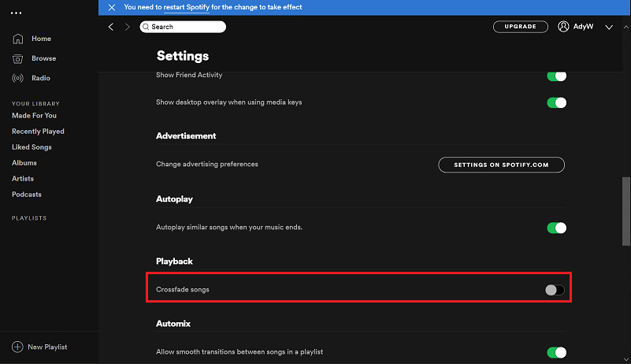Click the restart Spotify link in banner
This screenshot has width=631, height=364.
coord(187,7)
